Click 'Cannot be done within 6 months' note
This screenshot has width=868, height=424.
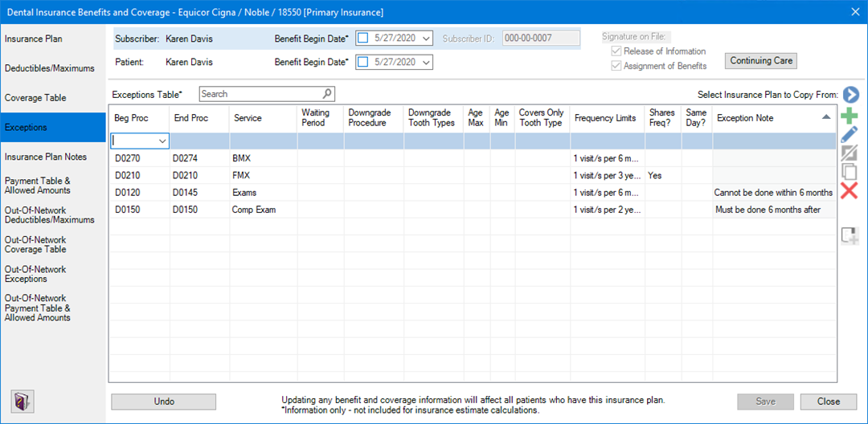tap(774, 193)
